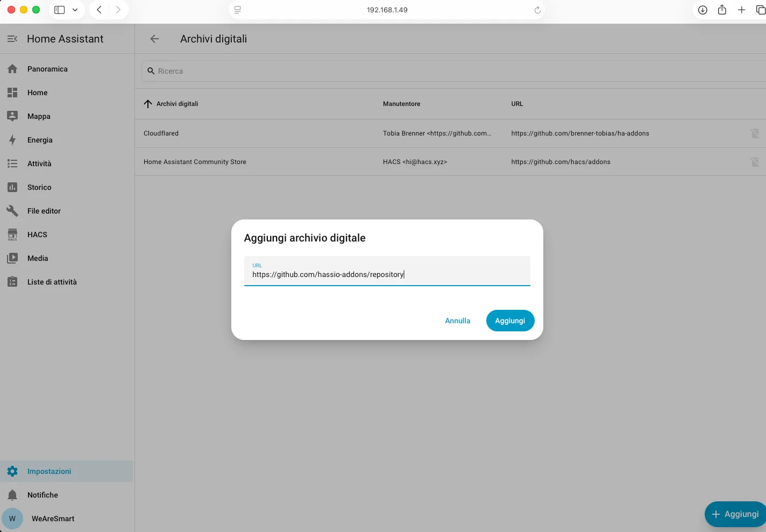766x532 pixels.
Task: Open the HACS store icon
Action: click(12, 235)
